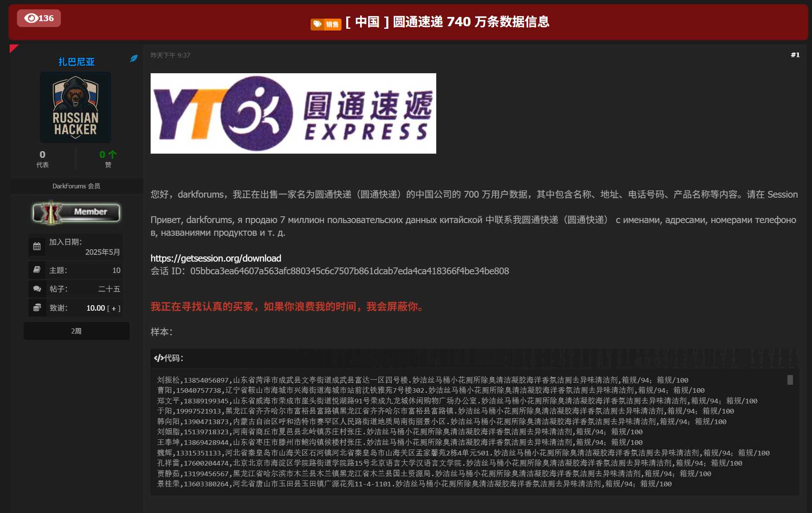This screenshot has width=812, height=513.
Task: Click the 会话 ID hash string
Action: [x=350, y=271]
